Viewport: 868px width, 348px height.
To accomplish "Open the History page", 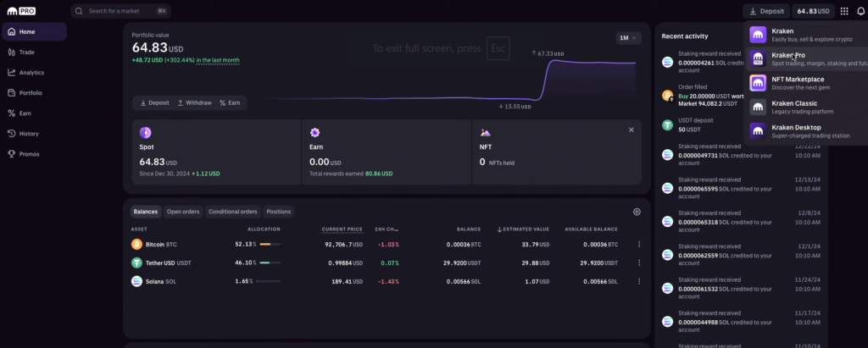I will [34, 133].
